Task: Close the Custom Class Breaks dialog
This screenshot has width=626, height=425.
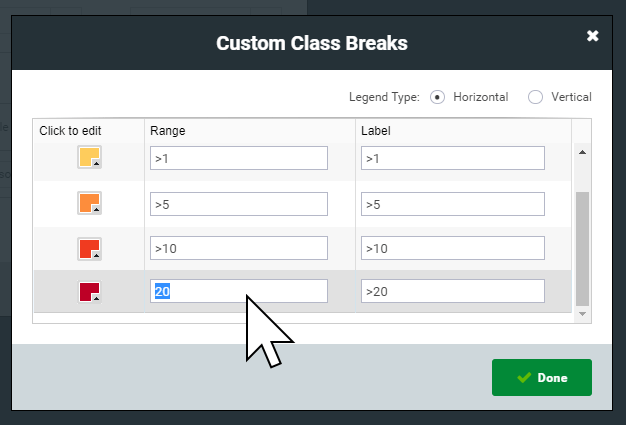Action: [593, 36]
